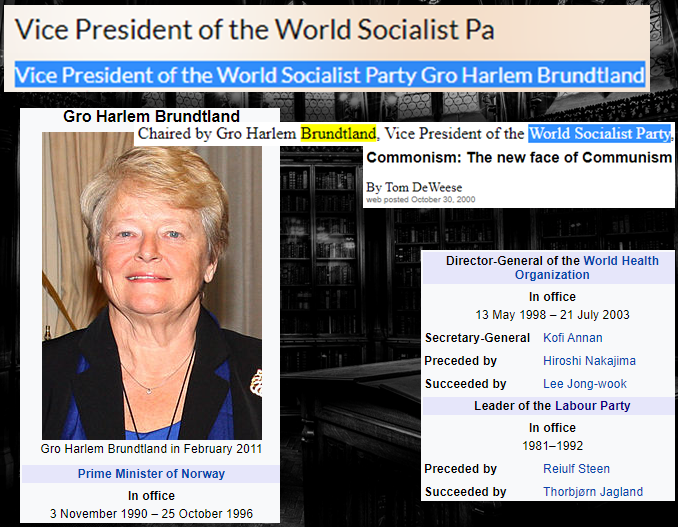Open the Thorbjørn Jagland link
The height and width of the screenshot is (527, 678).
(593, 492)
